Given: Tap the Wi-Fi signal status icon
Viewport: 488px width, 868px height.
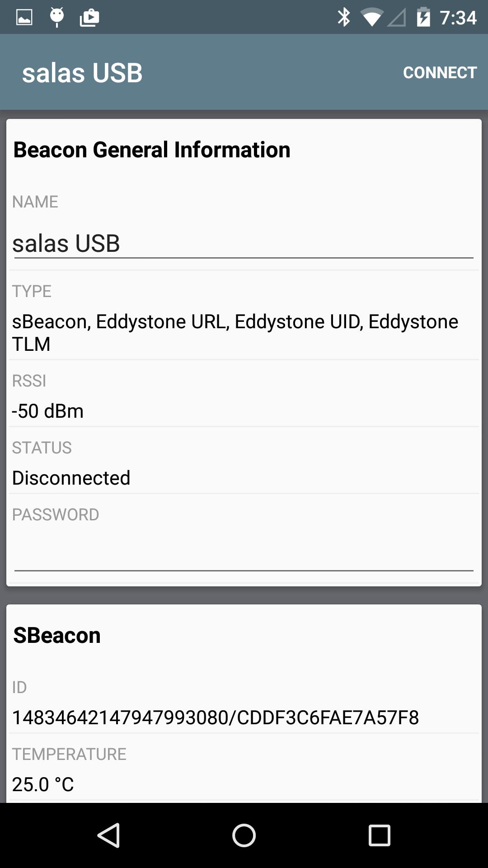Looking at the screenshot, I should pos(371,18).
